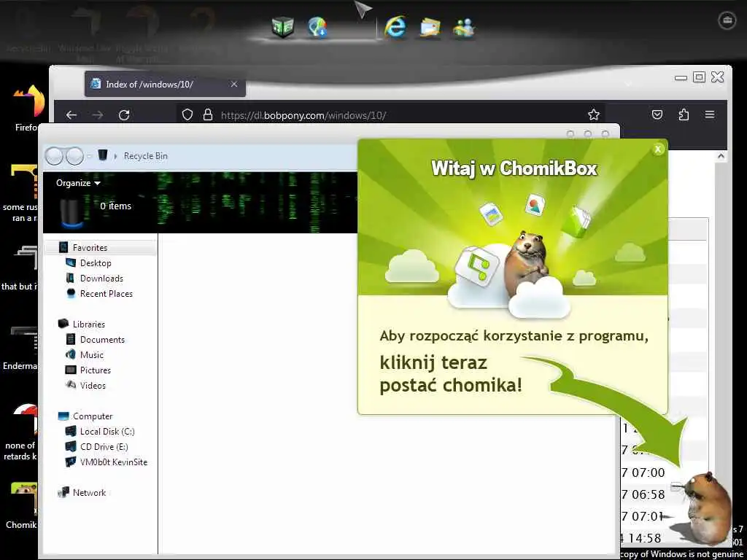Open the globe download dock icon
Screen dimensions: 747x560
point(318,27)
